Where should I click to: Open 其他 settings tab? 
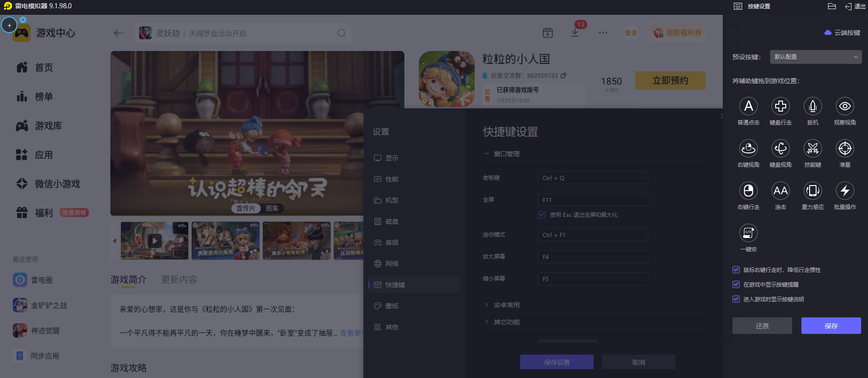coord(414,327)
